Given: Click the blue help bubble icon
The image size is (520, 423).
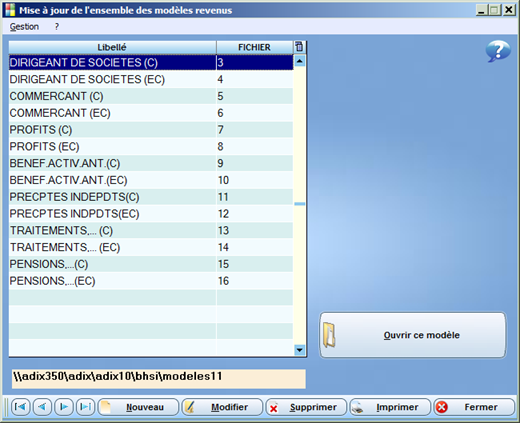Looking at the screenshot, I should point(498,51).
